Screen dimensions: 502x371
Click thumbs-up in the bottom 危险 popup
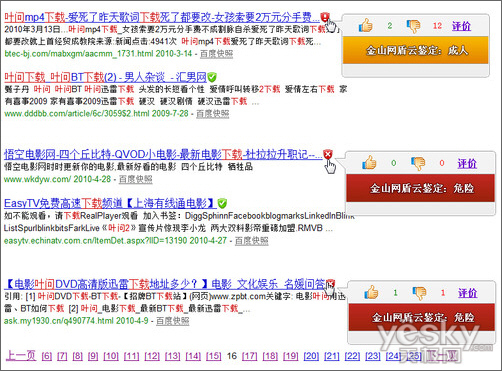(371, 292)
